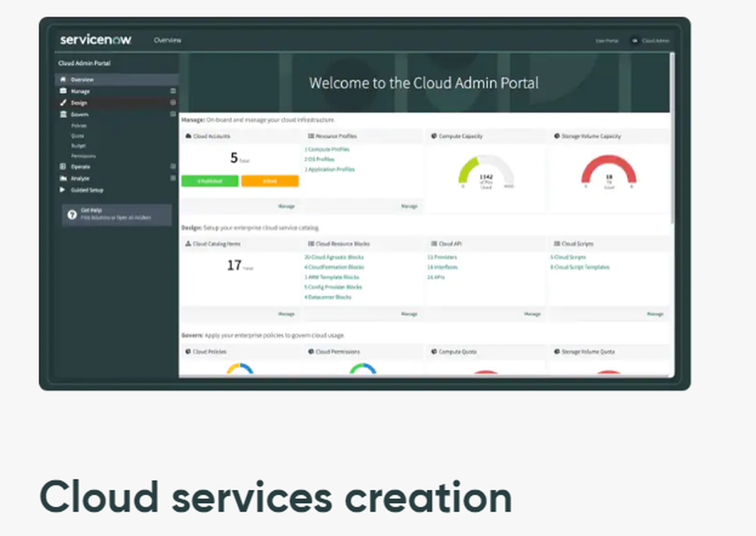This screenshot has width=756, height=536.
Task: Click the question mark Get Help icon
Action: pos(73,215)
